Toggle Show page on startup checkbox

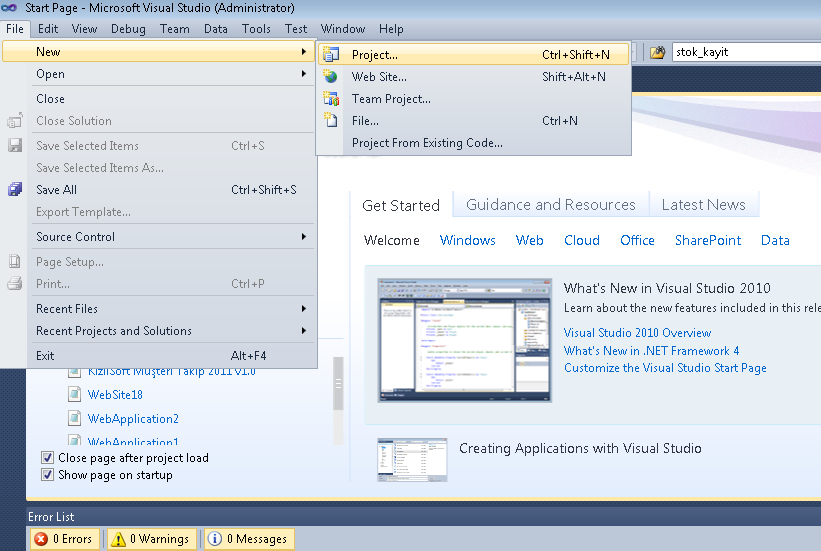point(47,475)
